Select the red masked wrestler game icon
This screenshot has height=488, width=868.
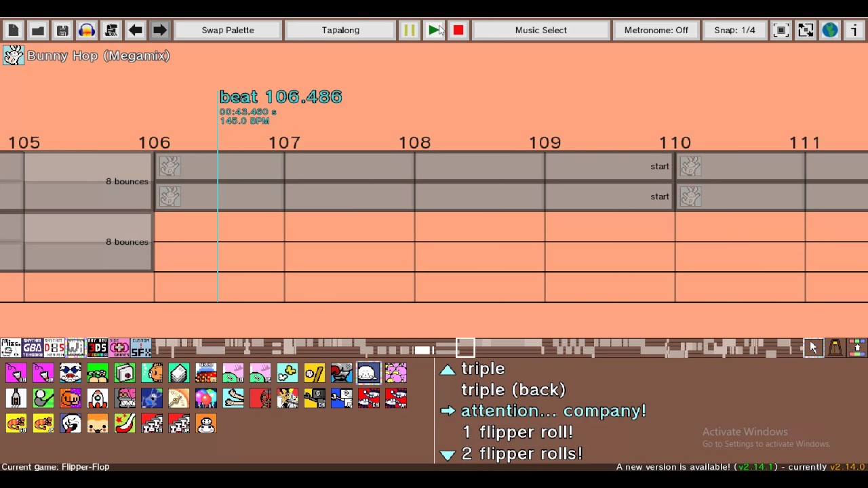pos(260,398)
